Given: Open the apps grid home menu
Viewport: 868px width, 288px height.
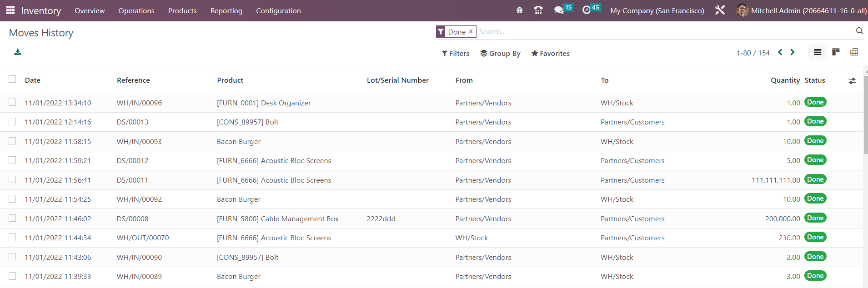Looking at the screenshot, I should tap(10, 10).
